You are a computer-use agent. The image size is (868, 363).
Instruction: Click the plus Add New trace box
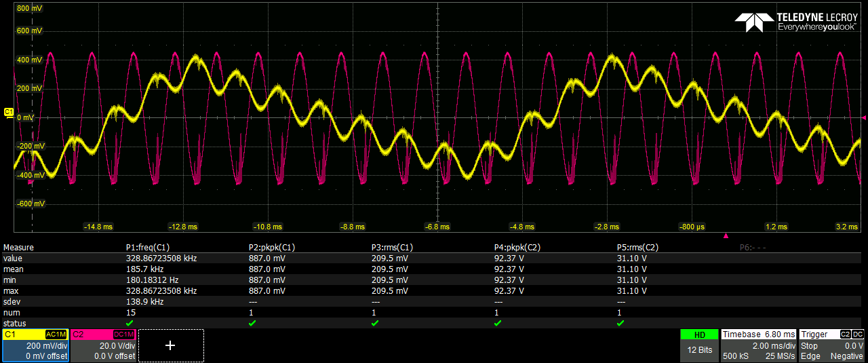click(171, 345)
